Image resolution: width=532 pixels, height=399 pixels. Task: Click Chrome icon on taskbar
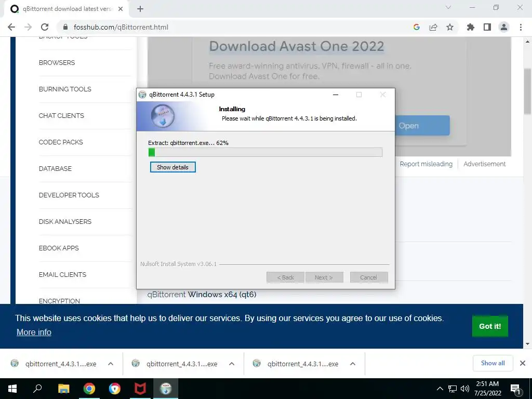pos(89,389)
